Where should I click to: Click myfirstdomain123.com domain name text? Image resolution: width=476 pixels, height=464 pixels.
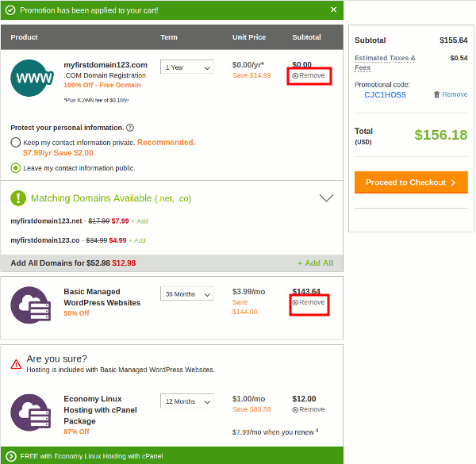point(106,65)
